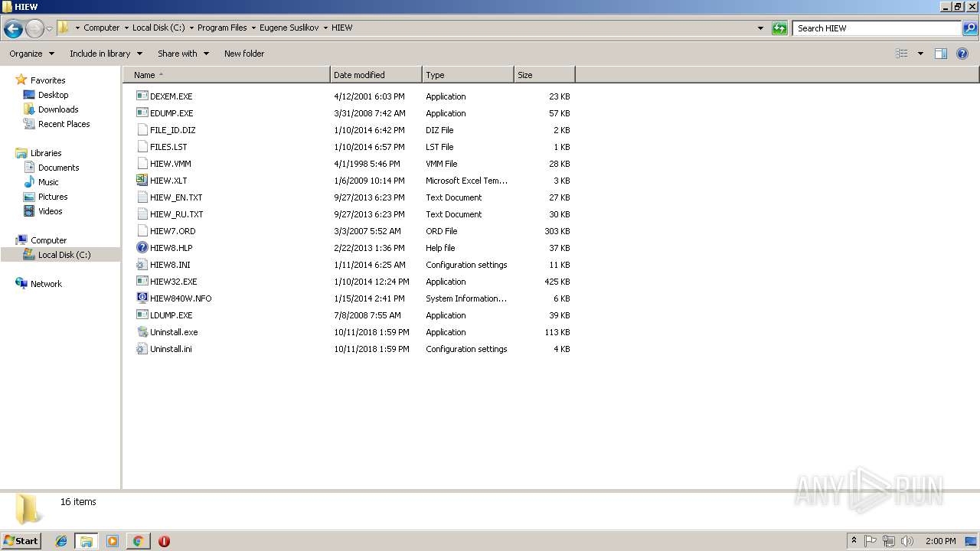Viewport: 980px width, 551px height.
Task: Click Computer in the address breadcrumb
Action: tap(101, 28)
